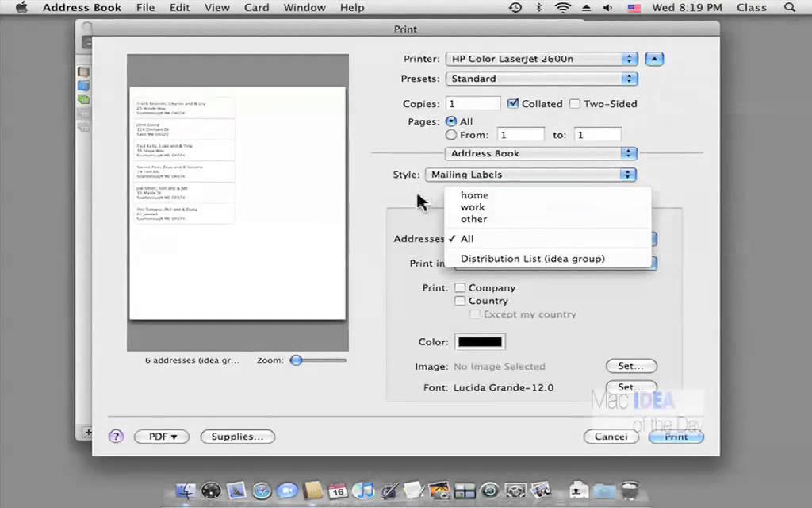Open Time Machine menu bar icon
Viewport: 812px width, 508px height.
tap(515, 7)
